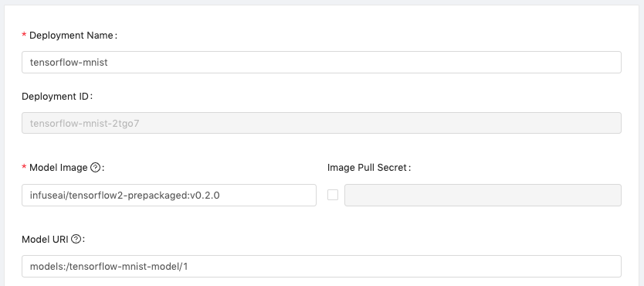Click the red asterisk beside Model Image
The width and height of the screenshot is (644, 286).
click(x=24, y=168)
